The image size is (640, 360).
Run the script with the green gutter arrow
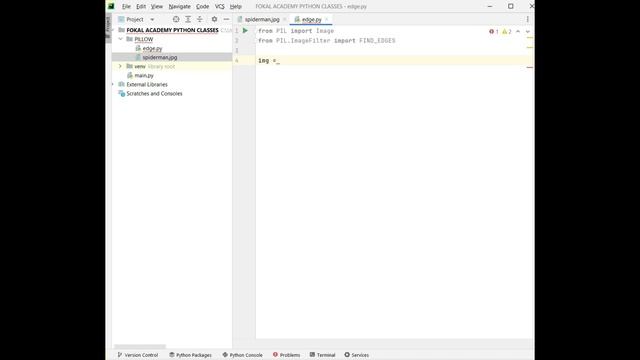tap(245, 31)
